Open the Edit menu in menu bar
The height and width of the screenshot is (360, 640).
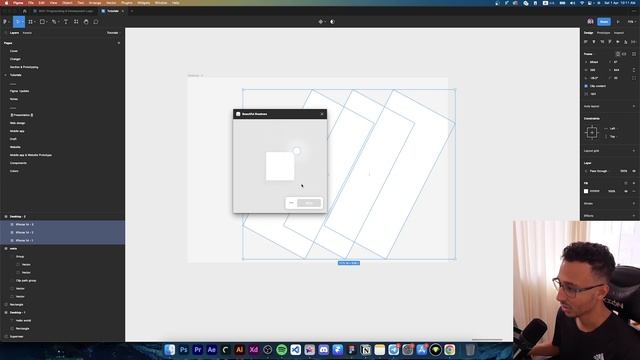[x=42, y=3]
